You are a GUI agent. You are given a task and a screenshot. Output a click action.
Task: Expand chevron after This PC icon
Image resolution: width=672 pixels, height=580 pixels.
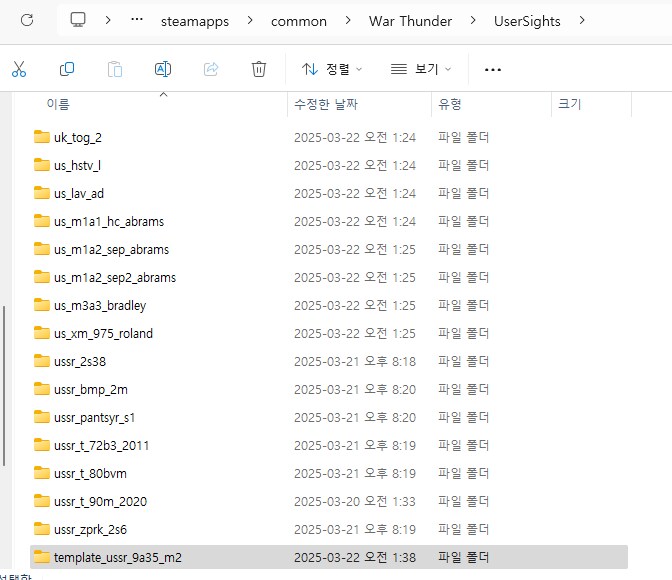tap(108, 20)
